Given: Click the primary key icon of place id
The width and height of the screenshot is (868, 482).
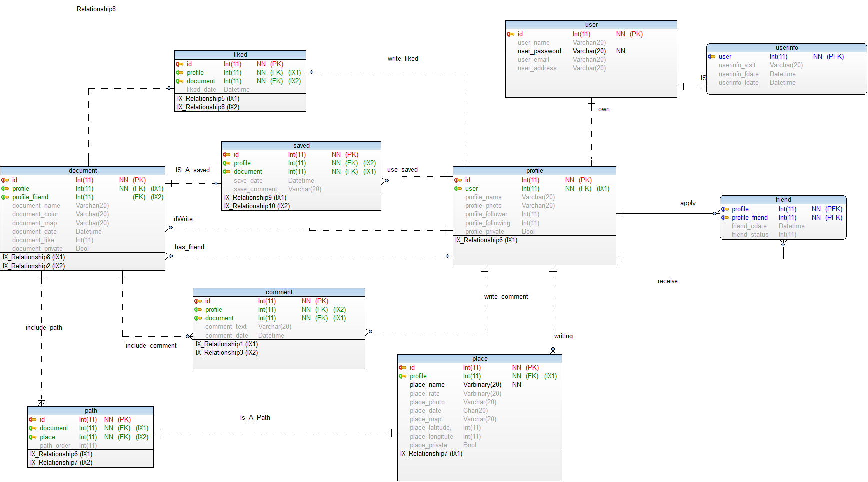Looking at the screenshot, I should pyautogui.click(x=403, y=368).
